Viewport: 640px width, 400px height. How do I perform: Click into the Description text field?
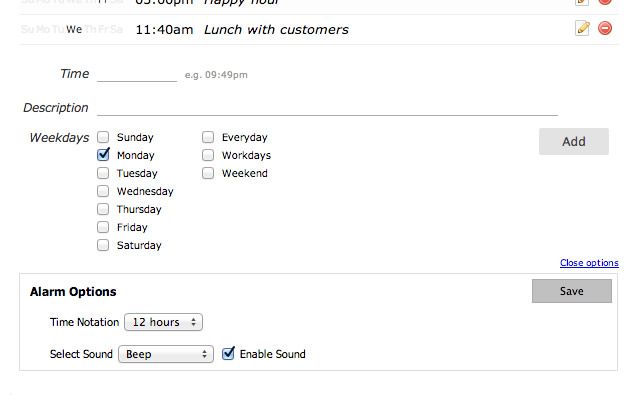327,108
